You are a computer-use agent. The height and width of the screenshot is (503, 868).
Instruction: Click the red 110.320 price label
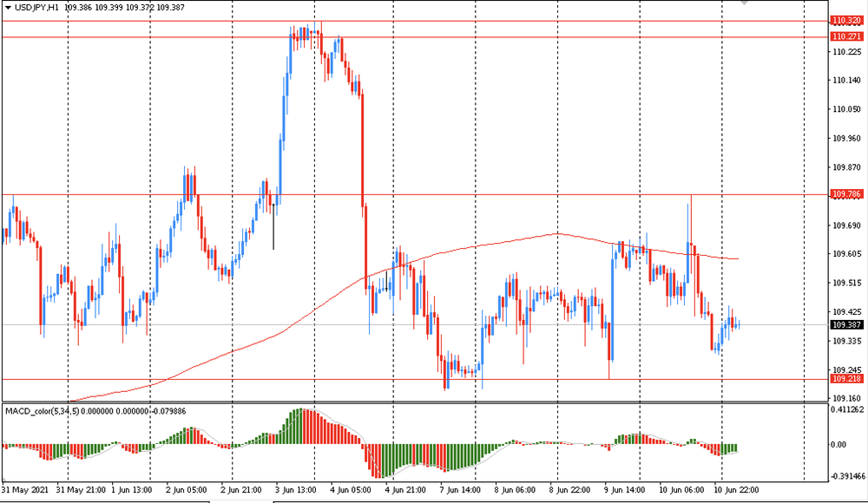tap(846, 21)
